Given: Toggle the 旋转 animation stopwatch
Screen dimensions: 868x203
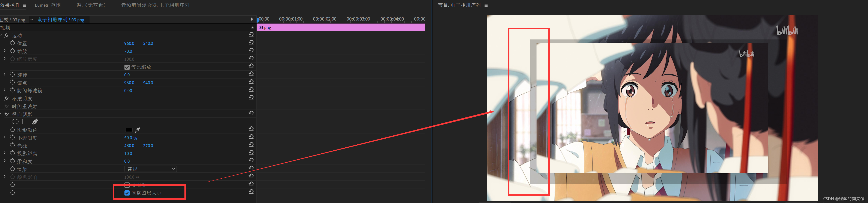Looking at the screenshot, I should pyautogui.click(x=12, y=74).
